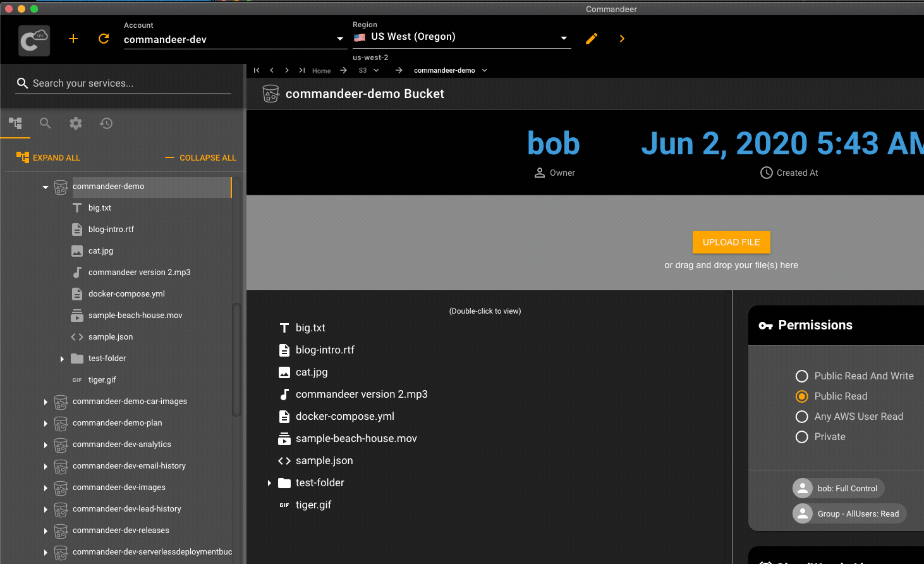Click the bucket icon for commandeer-demo-car-images
The image size is (924, 564).
(x=61, y=402)
